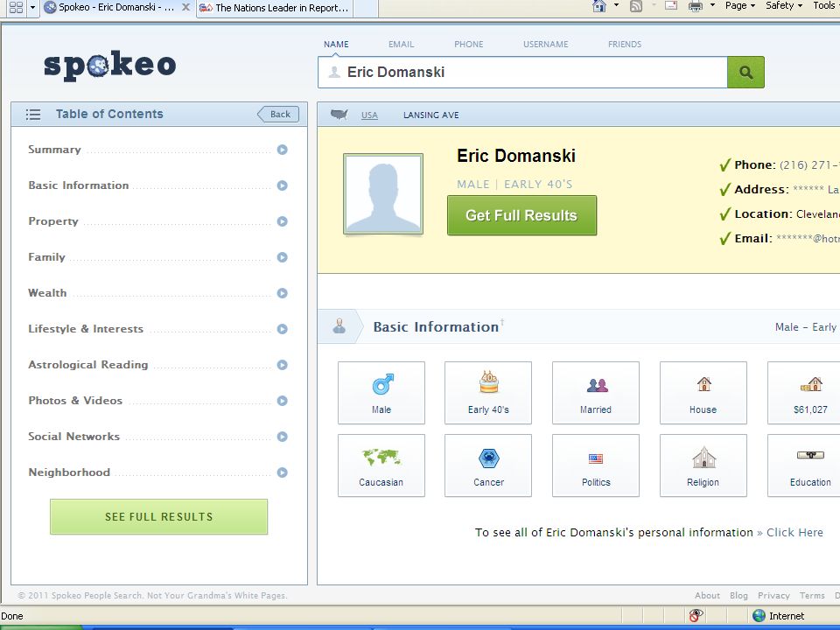Select the Caucasian ethnicity tile
Screen dimensions: 840x630
point(381,465)
